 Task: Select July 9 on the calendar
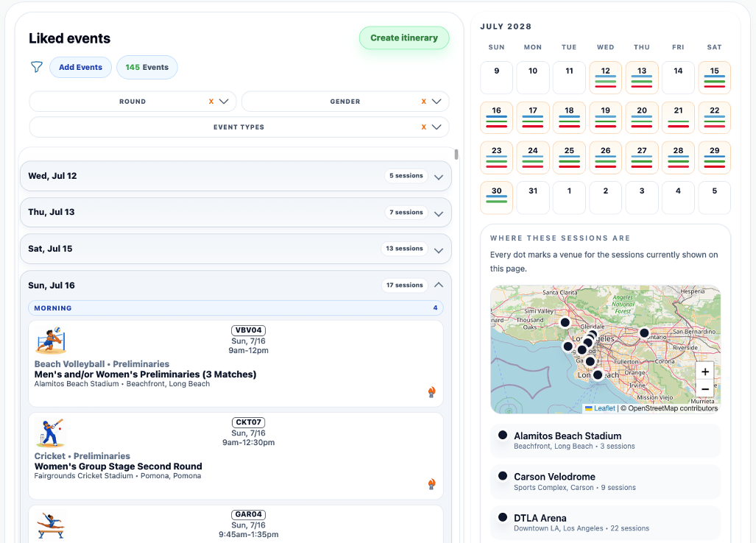pyautogui.click(x=497, y=77)
